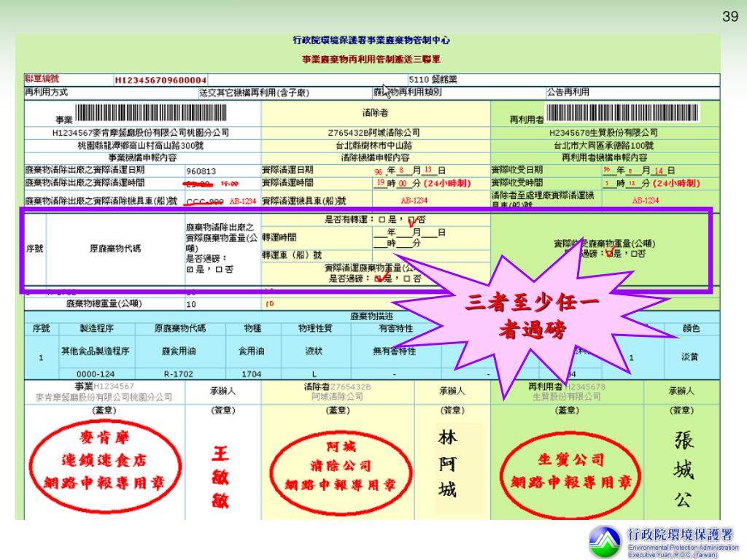Click 送交其它機構再利用(含子廠) text
Screen dimensions: 747x560
pyautogui.click(x=254, y=93)
